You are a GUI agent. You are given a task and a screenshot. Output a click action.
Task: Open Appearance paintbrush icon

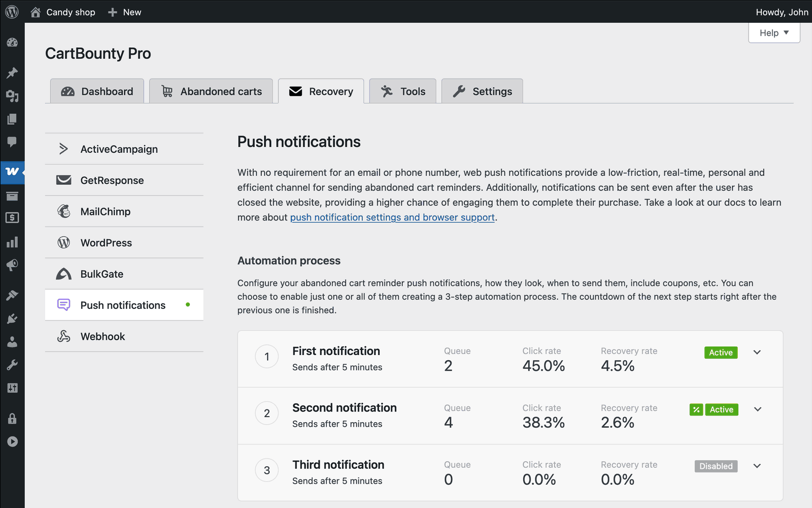[x=12, y=295]
